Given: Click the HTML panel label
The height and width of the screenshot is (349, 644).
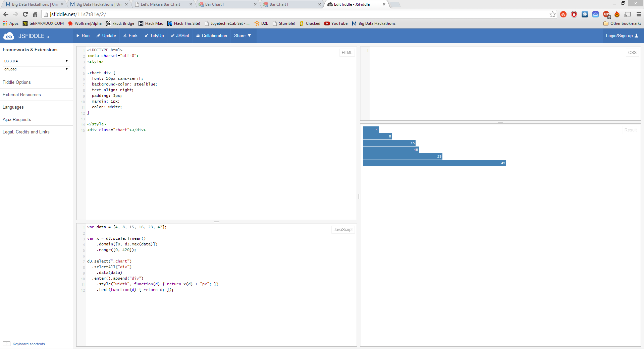Looking at the screenshot, I should tap(347, 53).
